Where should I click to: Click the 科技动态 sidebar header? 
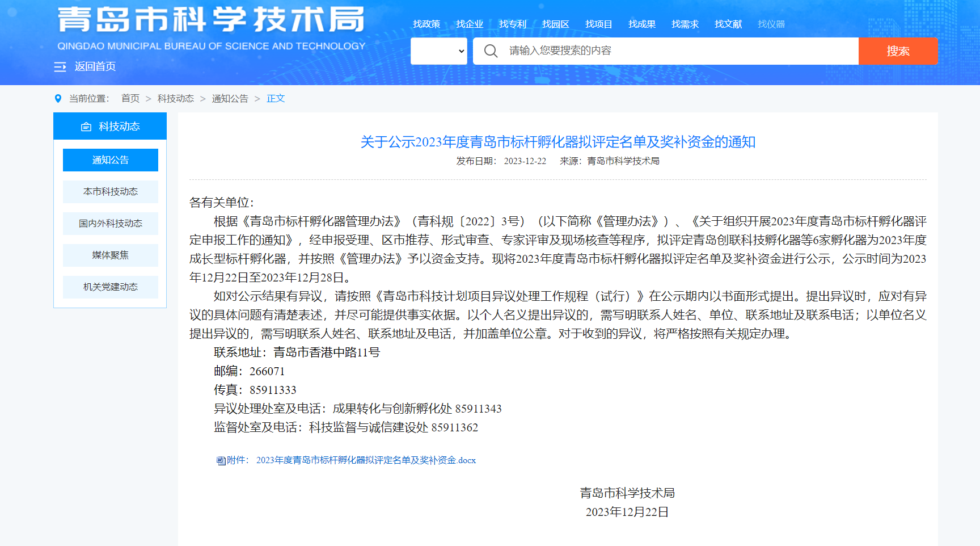110,126
